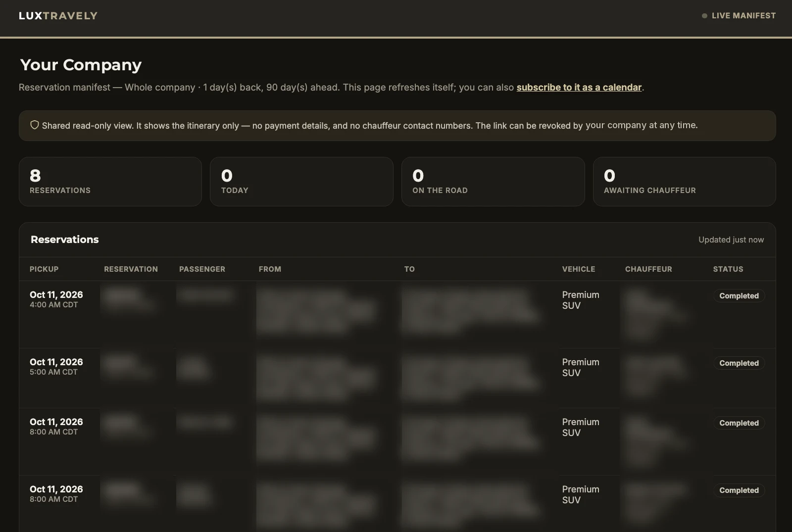Click the Updated just now label

[x=731, y=240]
